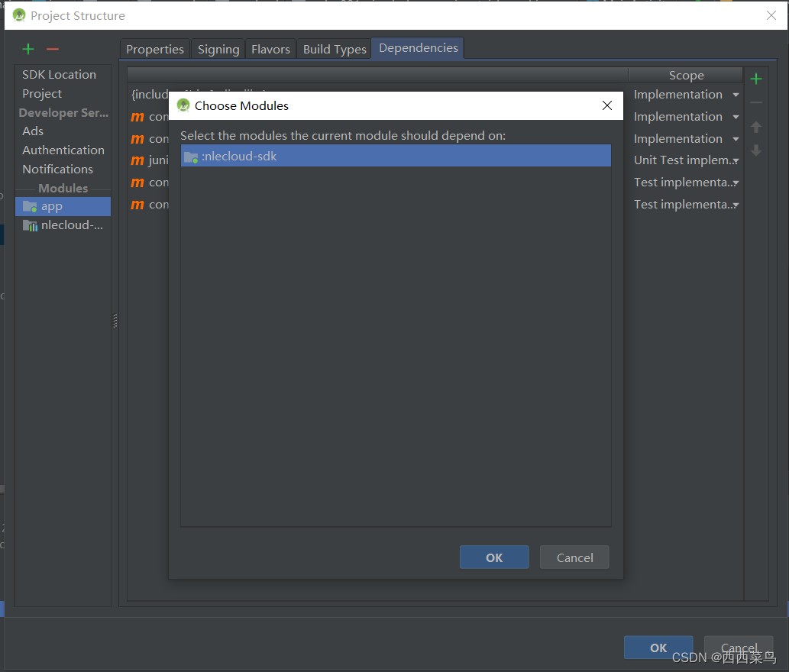Image resolution: width=789 pixels, height=672 pixels.
Task: Click the app module folder icon
Action: [30, 206]
